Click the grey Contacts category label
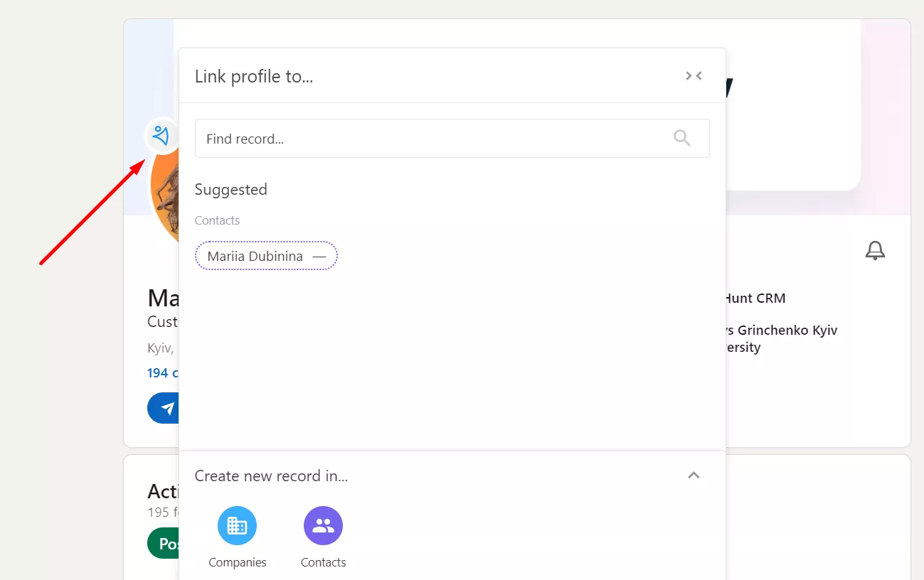 coord(217,220)
